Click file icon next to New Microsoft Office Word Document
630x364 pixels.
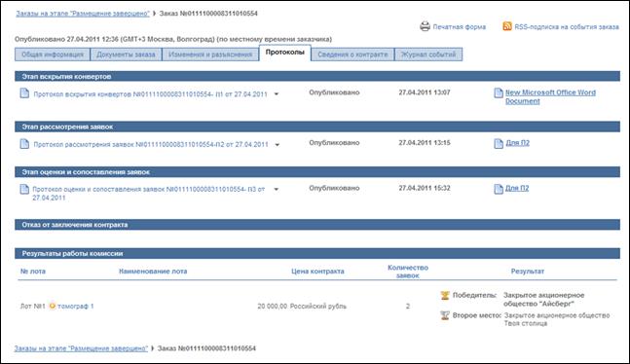[499, 93]
